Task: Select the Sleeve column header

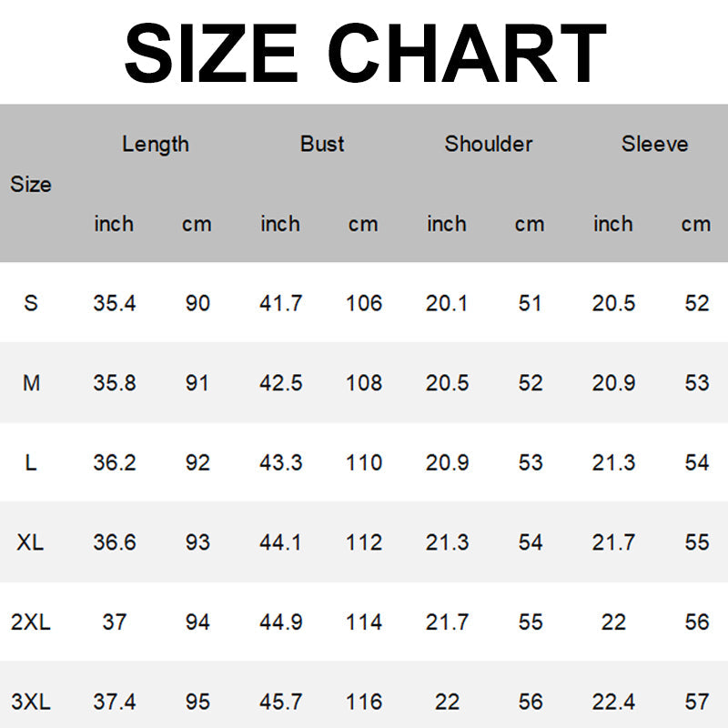Action: click(x=654, y=144)
